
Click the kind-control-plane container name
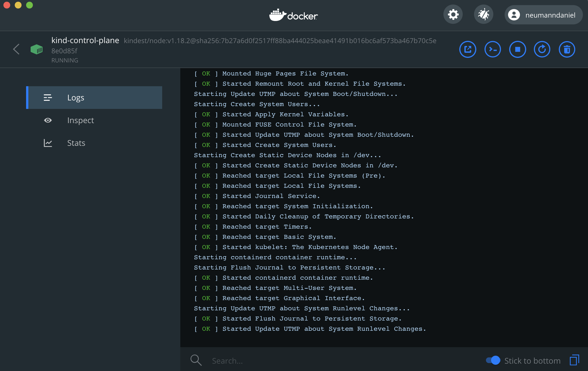click(x=85, y=40)
